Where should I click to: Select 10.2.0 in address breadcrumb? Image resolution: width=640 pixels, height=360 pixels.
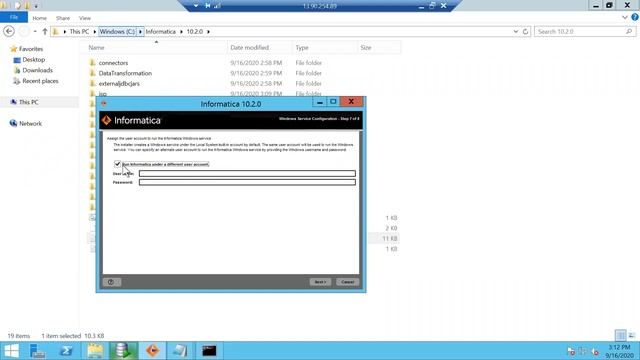pos(195,31)
